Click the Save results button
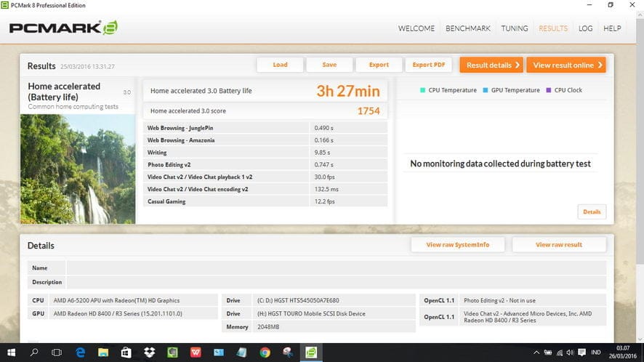 pyautogui.click(x=329, y=65)
